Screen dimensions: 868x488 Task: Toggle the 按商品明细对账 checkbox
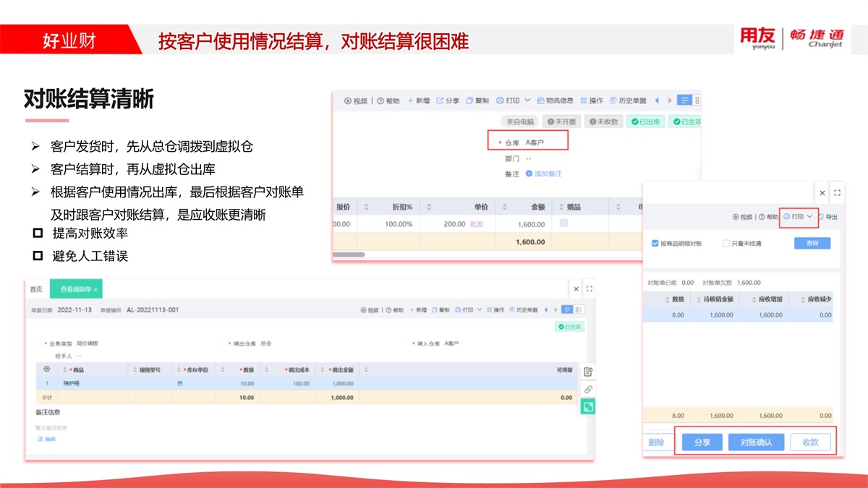point(655,244)
